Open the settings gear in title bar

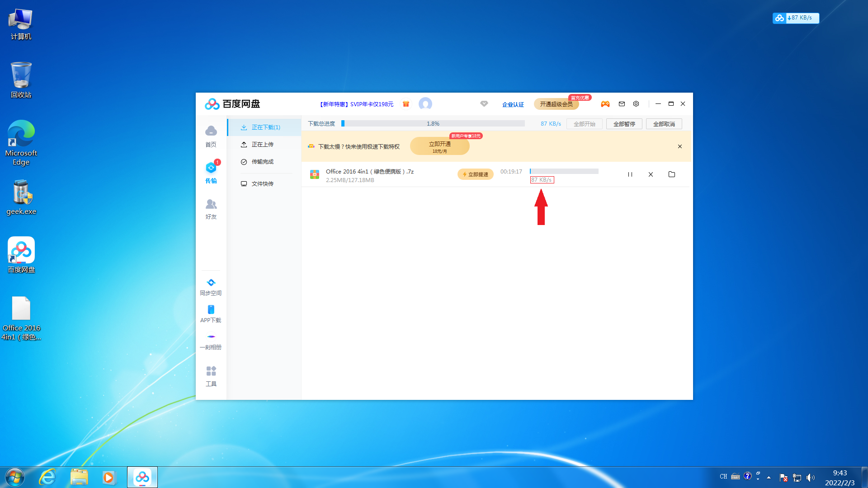point(636,104)
